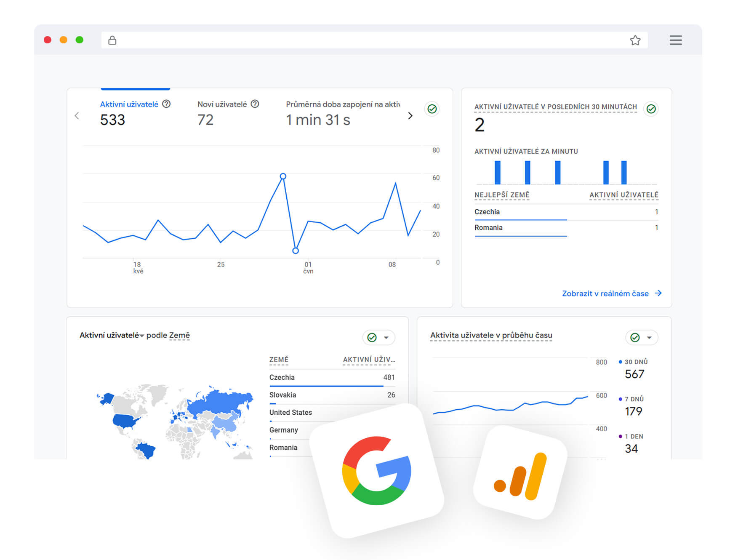Click the NEJLEPŠÍ ZEMĚ column header
The width and height of the screenshot is (746, 560).
[502, 195]
